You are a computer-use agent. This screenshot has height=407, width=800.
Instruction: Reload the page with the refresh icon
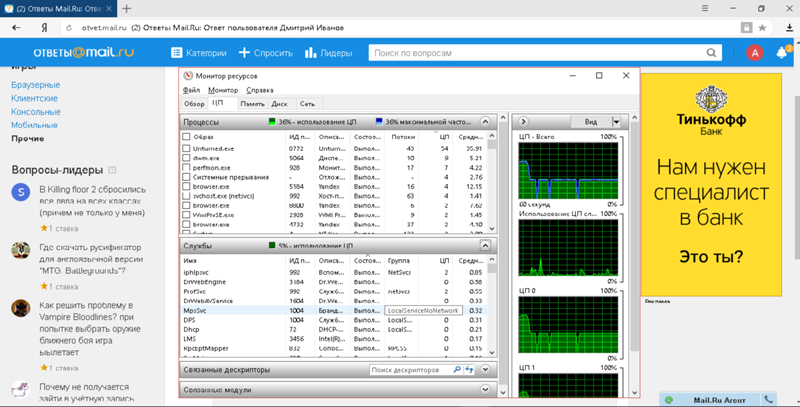(x=69, y=28)
